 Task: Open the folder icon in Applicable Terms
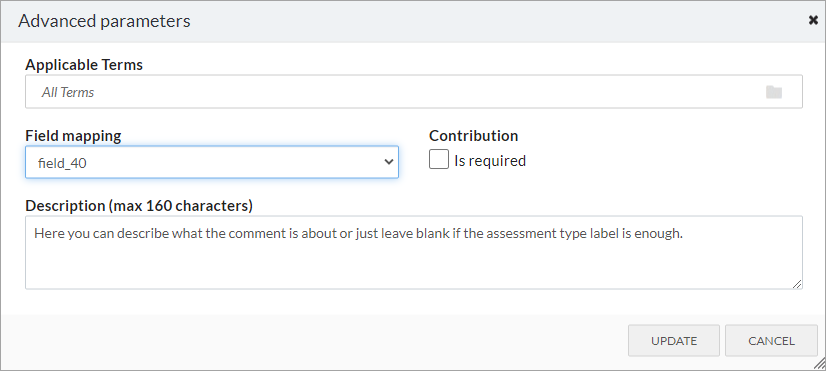coord(774,92)
